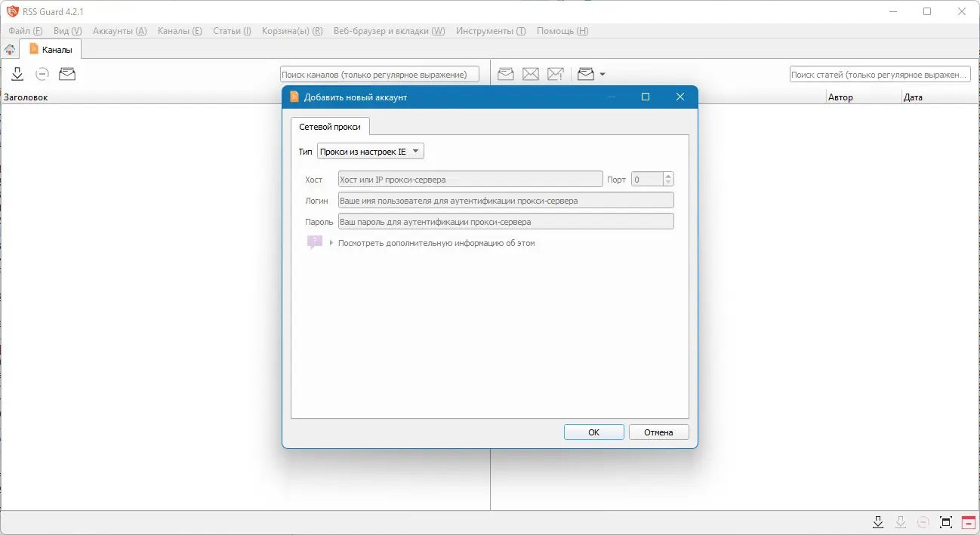Maximize the Добавить новый аккаунт dialog
The image size is (980, 535).
(646, 97)
